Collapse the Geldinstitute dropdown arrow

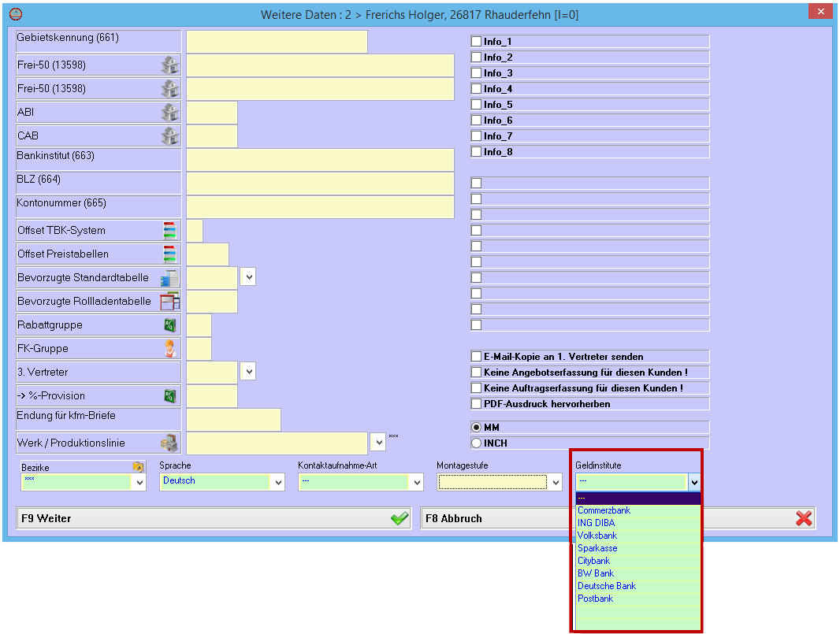point(694,483)
